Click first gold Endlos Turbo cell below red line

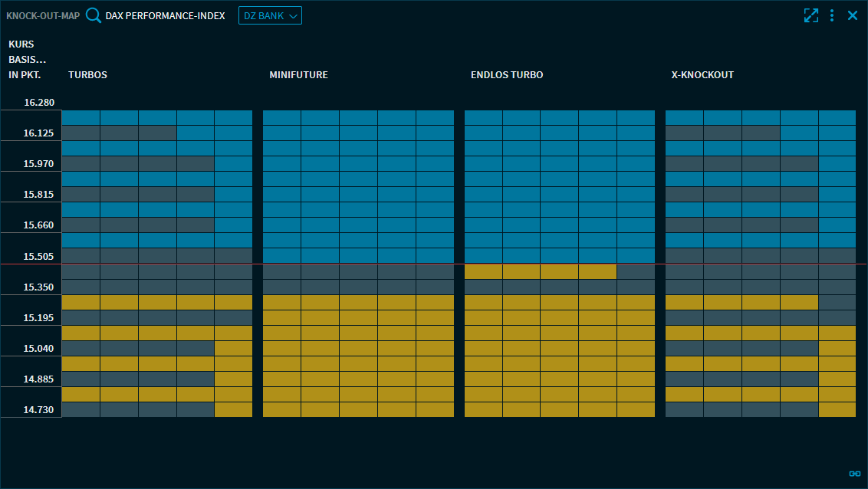(x=483, y=271)
